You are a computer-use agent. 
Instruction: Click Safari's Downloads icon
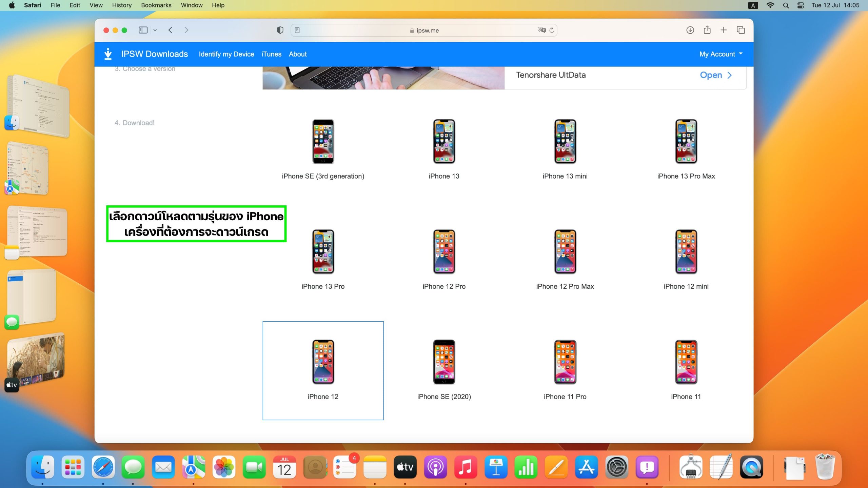(690, 30)
